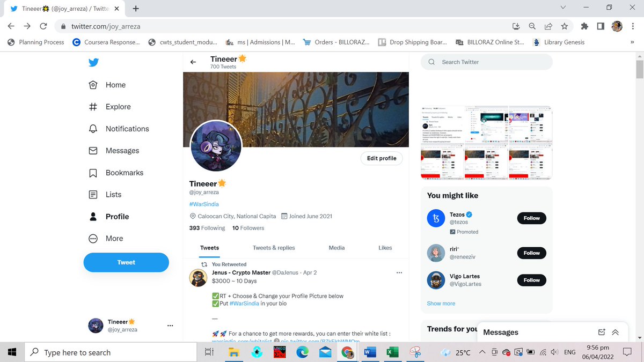Toggle the Chrome side panel icon

601,26
